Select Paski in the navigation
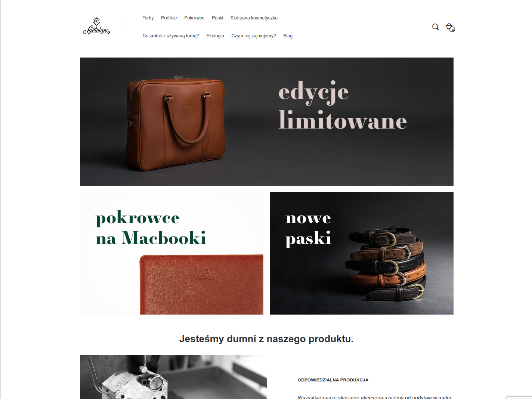Screen dimensions: 532x399 (x=217, y=18)
